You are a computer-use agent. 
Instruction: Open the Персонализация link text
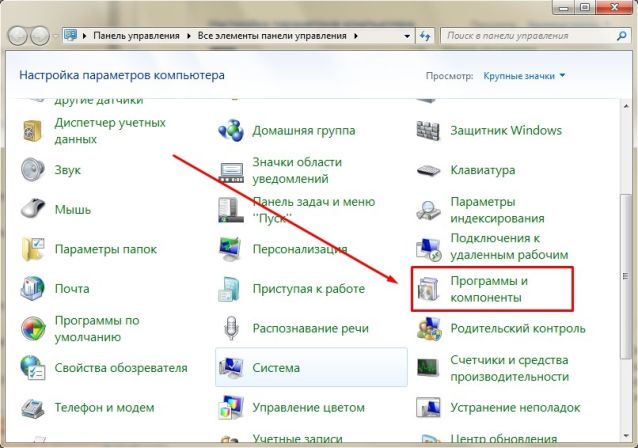coord(300,249)
